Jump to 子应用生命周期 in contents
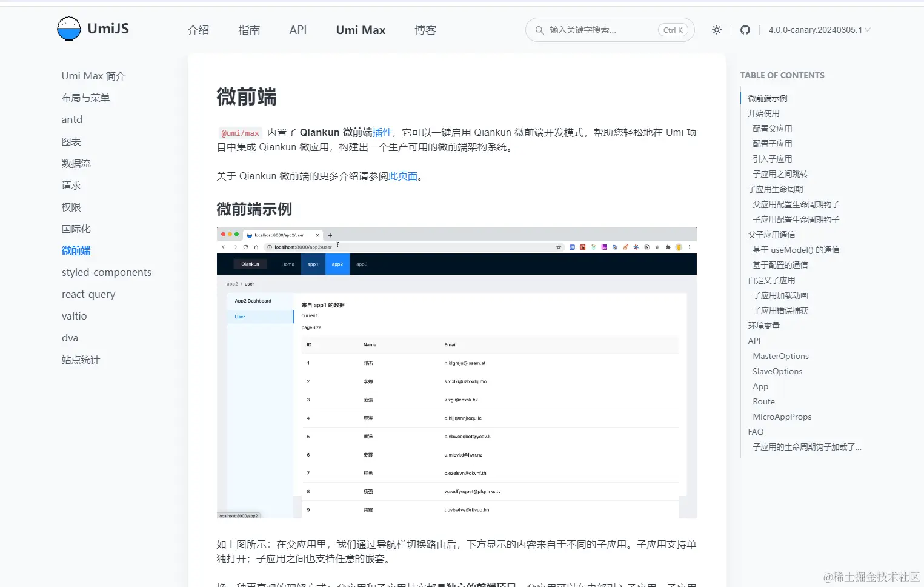Viewport: 924px width, 587px height. pos(775,189)
